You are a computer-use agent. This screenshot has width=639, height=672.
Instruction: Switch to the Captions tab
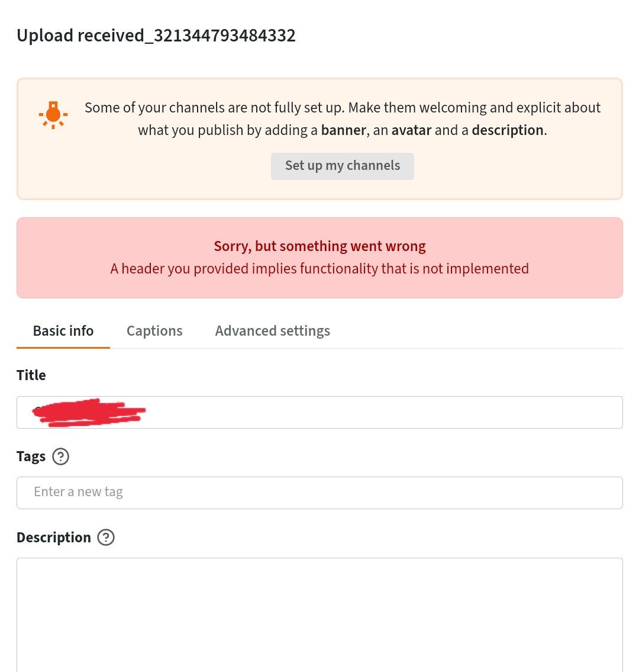pos(154,331)
